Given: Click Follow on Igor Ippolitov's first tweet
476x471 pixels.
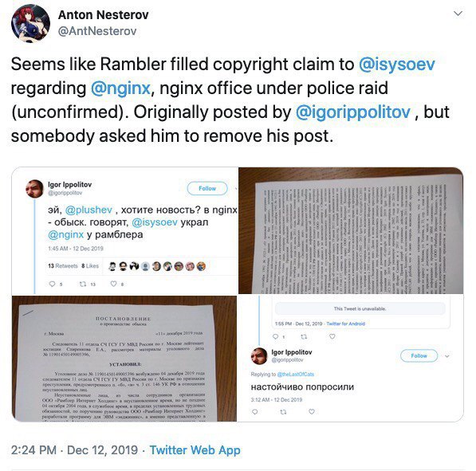Looking at the screenshot, I should [x=207, y=188].
